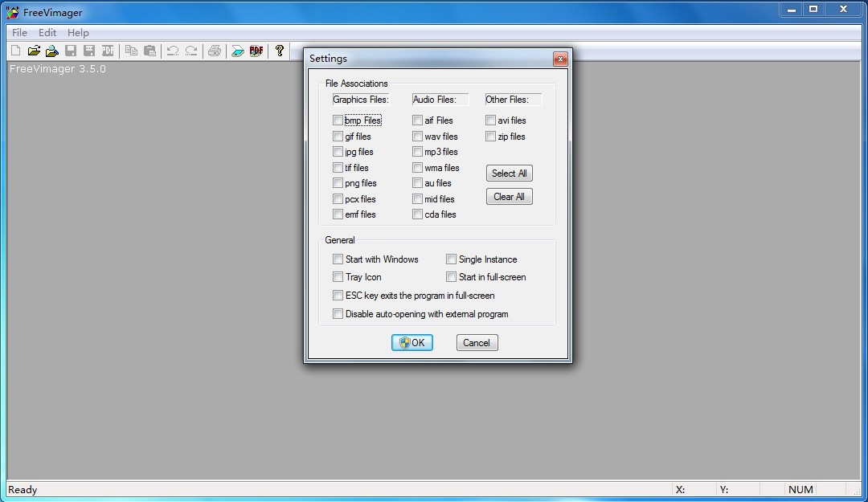The image size is (868, 502).
Task: Click the browse folder with magnifier icon
Action: [52, 51]
